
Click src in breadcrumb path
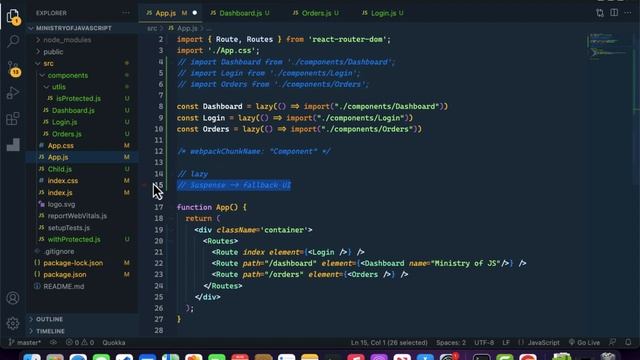point(152,28)
